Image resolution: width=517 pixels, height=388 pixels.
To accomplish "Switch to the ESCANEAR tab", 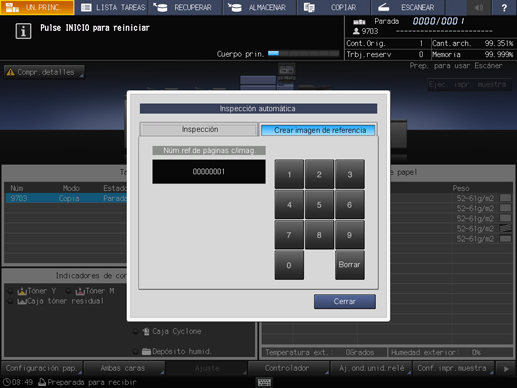I will [407, 7].
